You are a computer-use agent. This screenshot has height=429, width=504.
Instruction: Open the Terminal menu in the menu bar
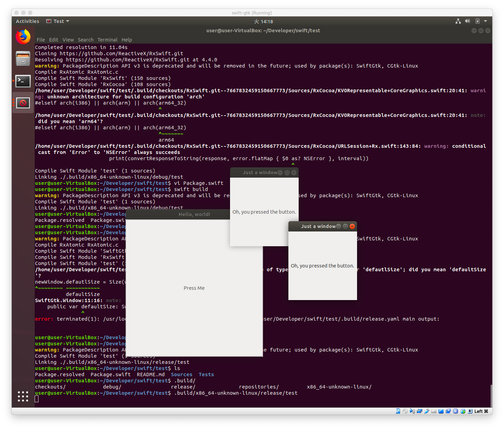[x=107, y=40]
